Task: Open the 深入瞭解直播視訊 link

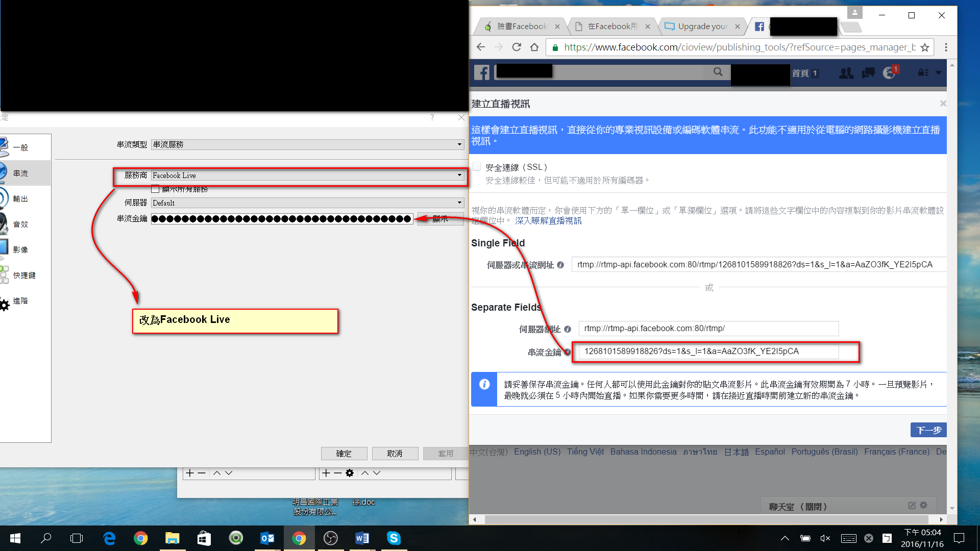Action: point(548,221)
